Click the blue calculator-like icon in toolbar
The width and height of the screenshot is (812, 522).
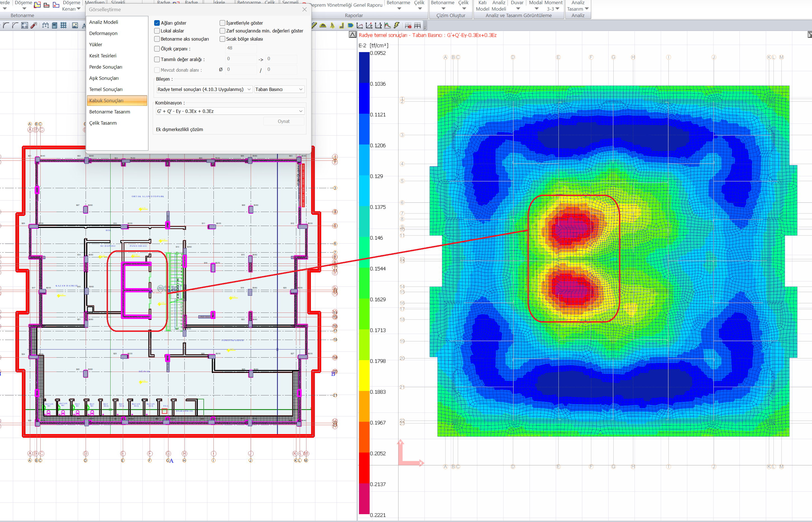(x=55, y=25)
